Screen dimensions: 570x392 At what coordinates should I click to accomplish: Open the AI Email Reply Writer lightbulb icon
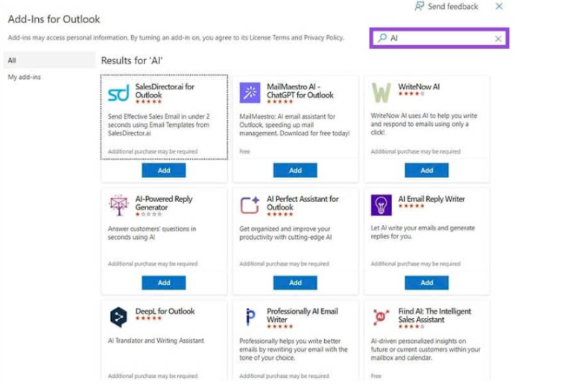[x=381, y=205]
